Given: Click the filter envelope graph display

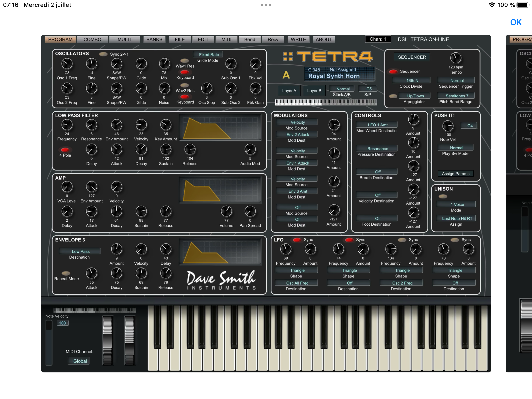Looking at the screenshot, I should click(x=220, y=128).
